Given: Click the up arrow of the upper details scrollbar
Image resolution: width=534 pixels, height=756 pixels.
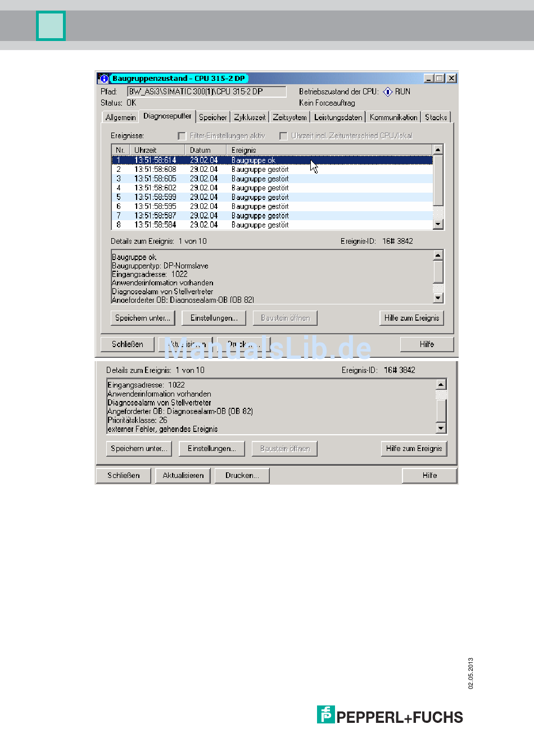Looking at the screenshot, I should [x=438, y=256].
